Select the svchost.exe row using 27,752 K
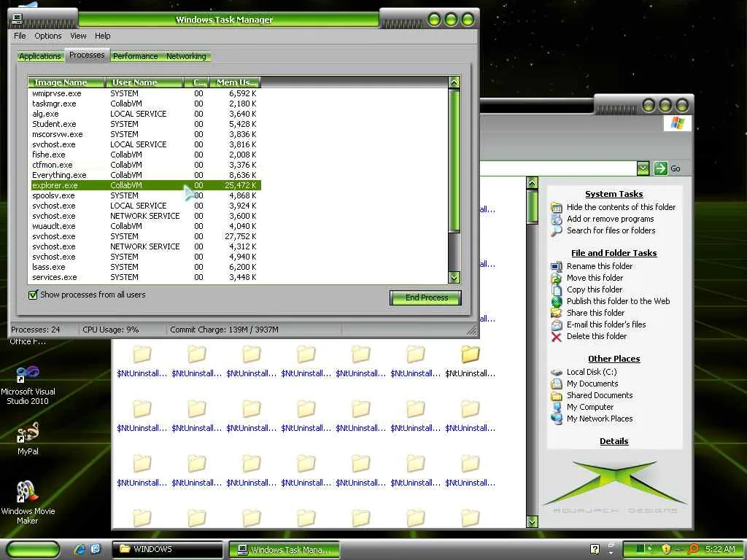This screenshot has width=747, height=560. click(x=144, y=237)
